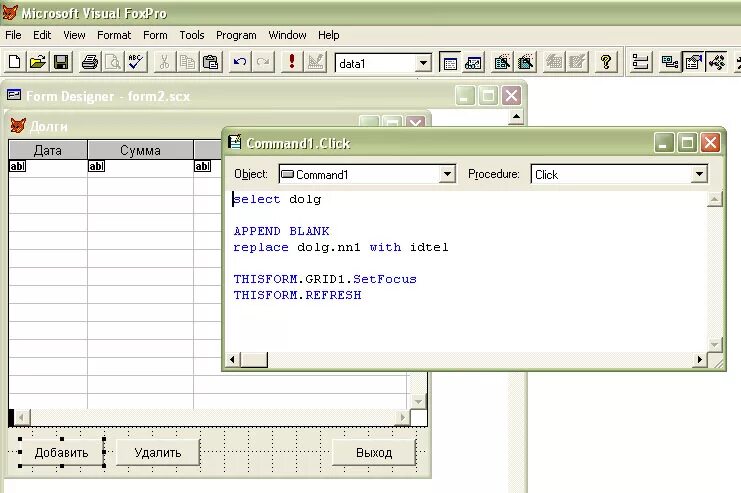Click the grayed AutoForm wizard icon
The image size is (741, 493).
[554, 62]
